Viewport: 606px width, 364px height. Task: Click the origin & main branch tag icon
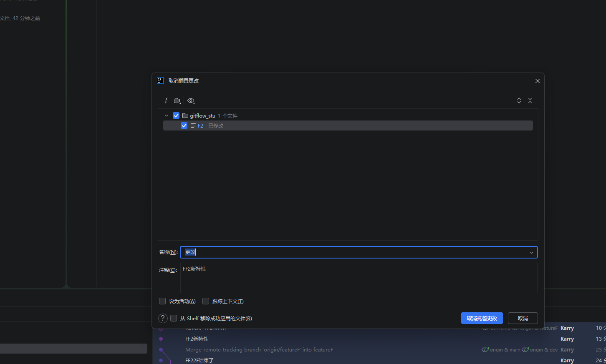485,350
